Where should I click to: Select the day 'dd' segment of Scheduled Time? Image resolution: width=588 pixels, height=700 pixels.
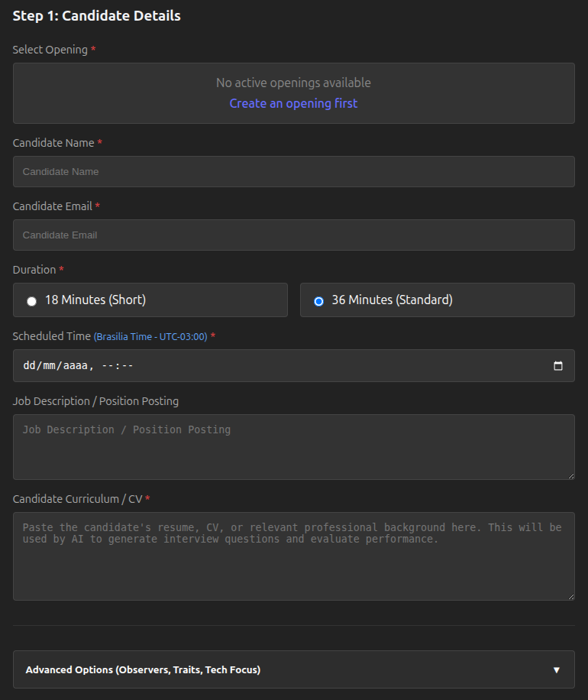coord(30,366)
